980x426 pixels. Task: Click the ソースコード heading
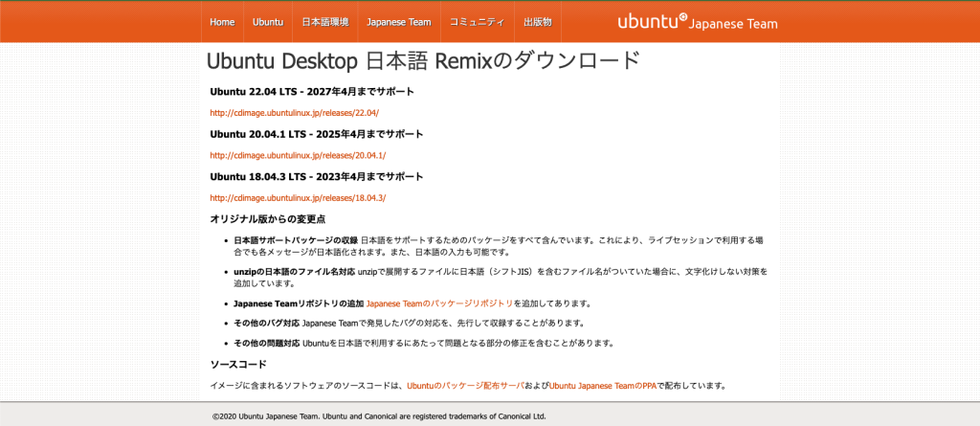click(238, 365)
